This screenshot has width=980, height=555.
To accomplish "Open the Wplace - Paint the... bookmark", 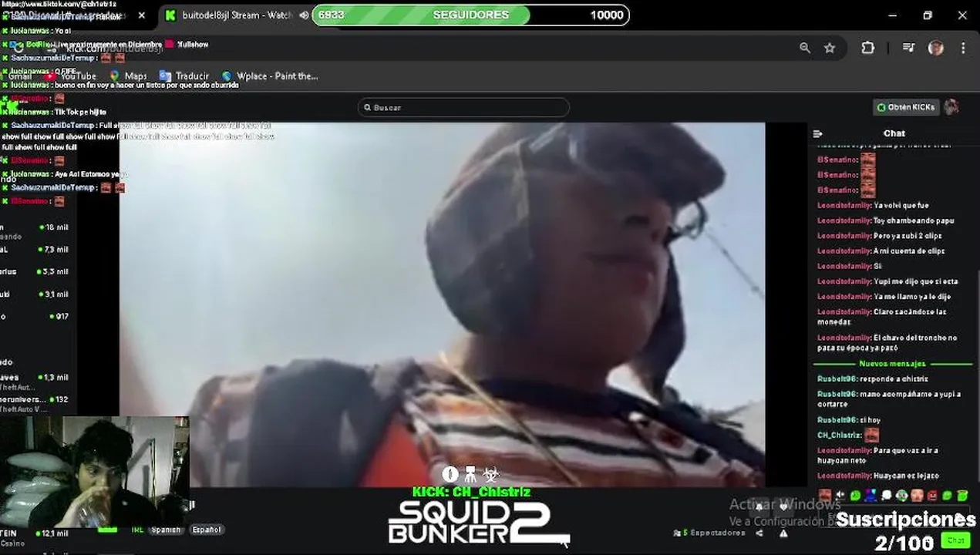I will pos(270,76).
